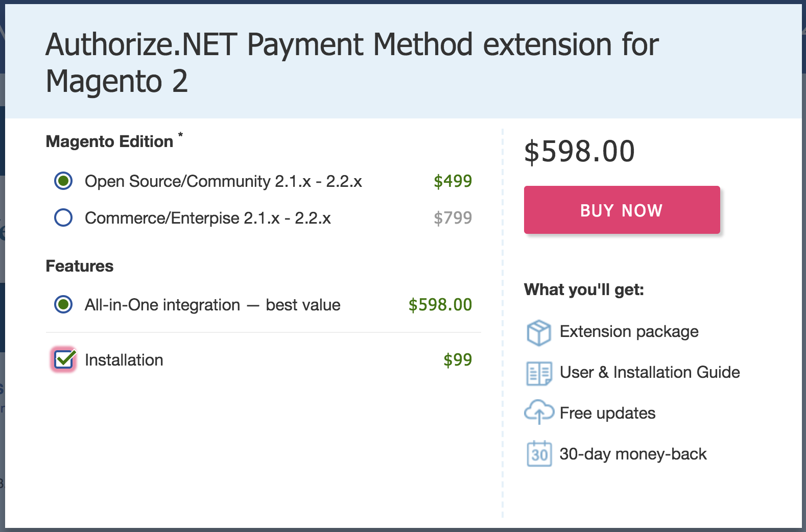806x532 pixels.
Task: Choose the All-in-One integration radio button
Action: point(63,304)
